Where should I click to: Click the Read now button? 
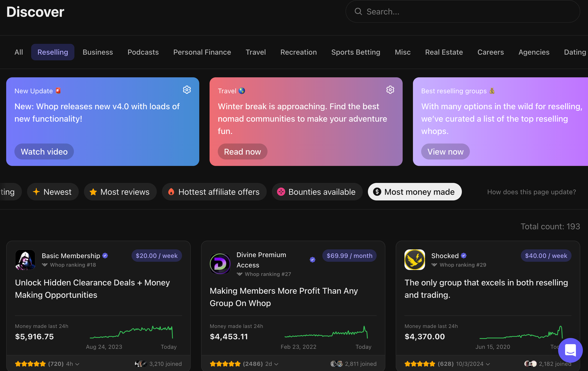click(x=242, y=151)
